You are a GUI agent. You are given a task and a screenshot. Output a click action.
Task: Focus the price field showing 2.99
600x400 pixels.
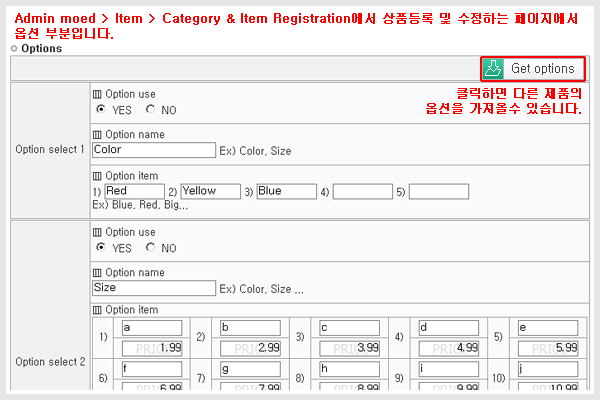251,347
